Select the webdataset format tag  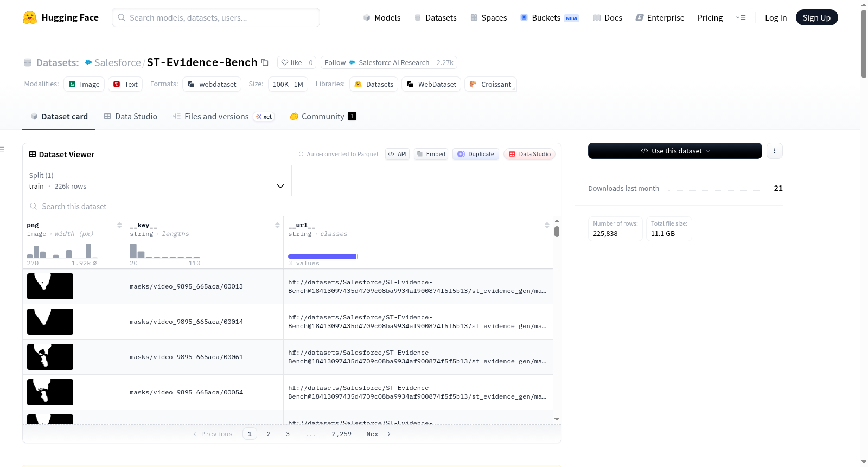pos(212,84)
